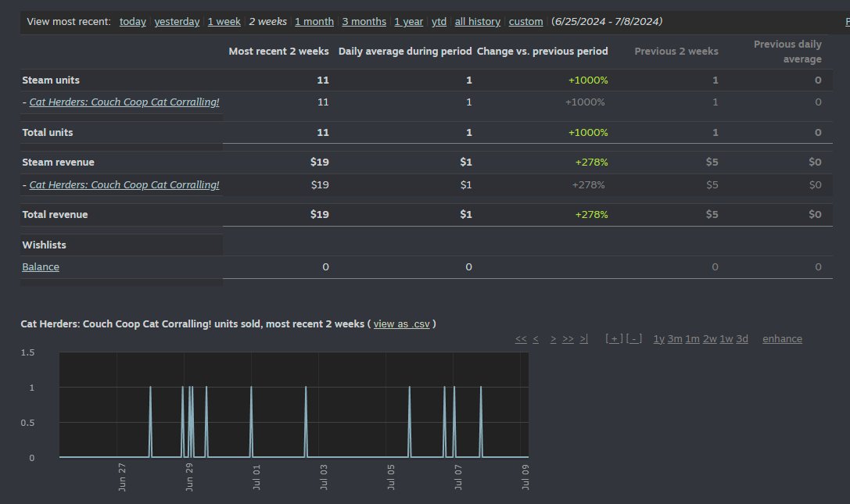Set the chart range to 2w

(x=709, y=338)
